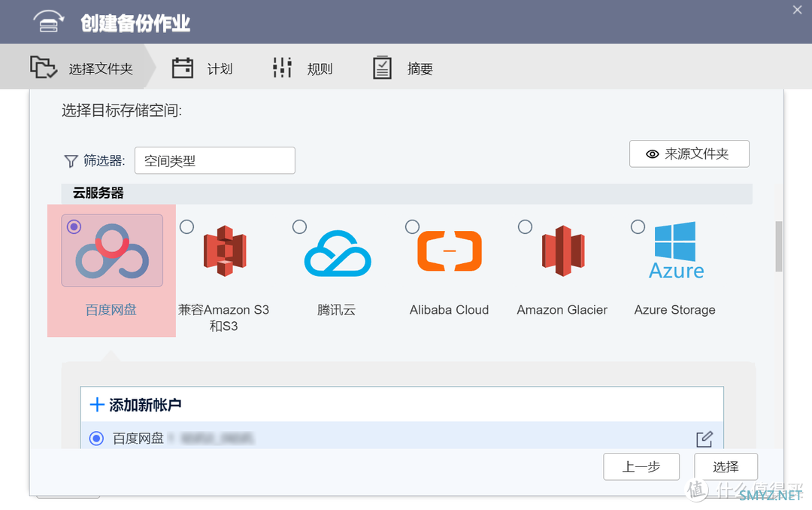Image resolution: width=812 pixels, height=510 pixels.
Task: Click the Amazon Glacier logo
Action: (563, 250)
